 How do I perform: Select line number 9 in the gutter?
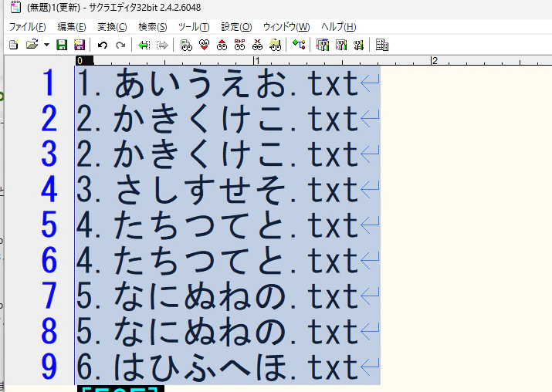(x=49, y=367)
